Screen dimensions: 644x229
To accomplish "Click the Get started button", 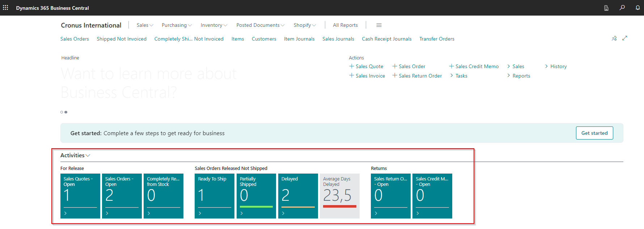I will pos(594,133).
